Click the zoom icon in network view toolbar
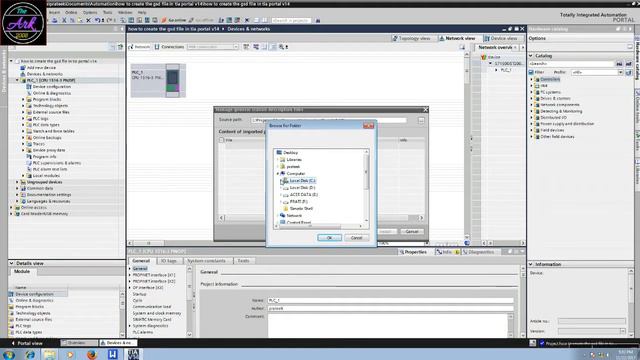 click(282, 47)
